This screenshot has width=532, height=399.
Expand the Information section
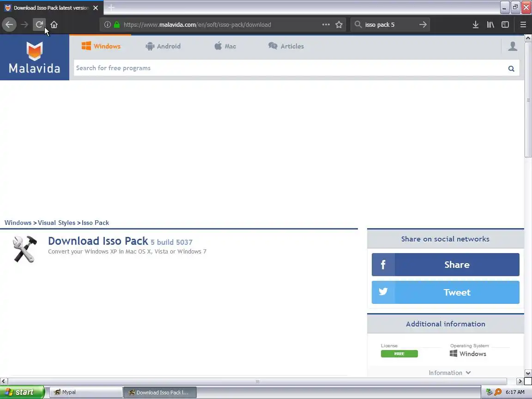[x=449, y=373]
